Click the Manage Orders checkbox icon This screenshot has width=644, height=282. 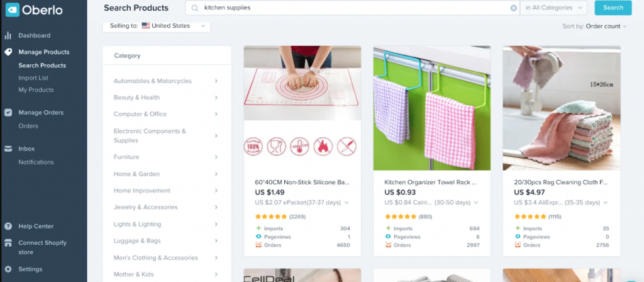tap(8, 113)
